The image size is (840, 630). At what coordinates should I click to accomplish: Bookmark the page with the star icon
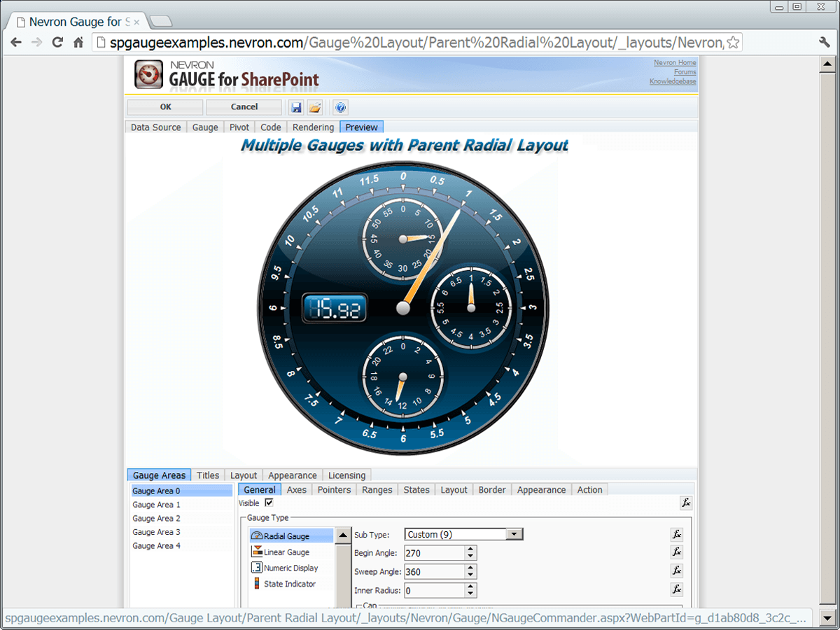733,43
